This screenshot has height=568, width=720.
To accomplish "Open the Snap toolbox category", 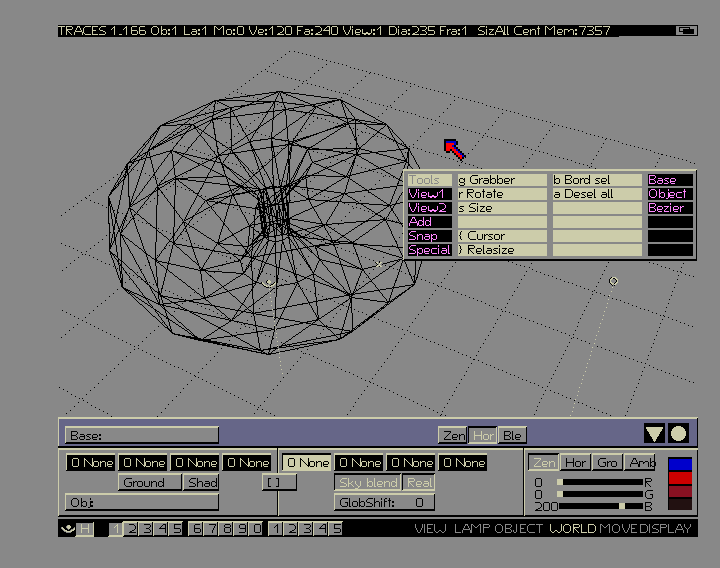I will [x=429, y=236].
